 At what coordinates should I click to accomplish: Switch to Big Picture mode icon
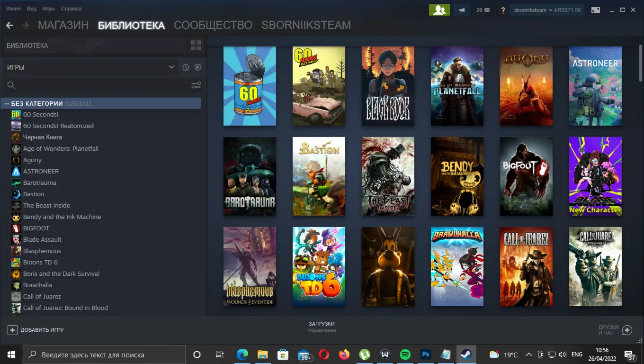click(596, 10)
